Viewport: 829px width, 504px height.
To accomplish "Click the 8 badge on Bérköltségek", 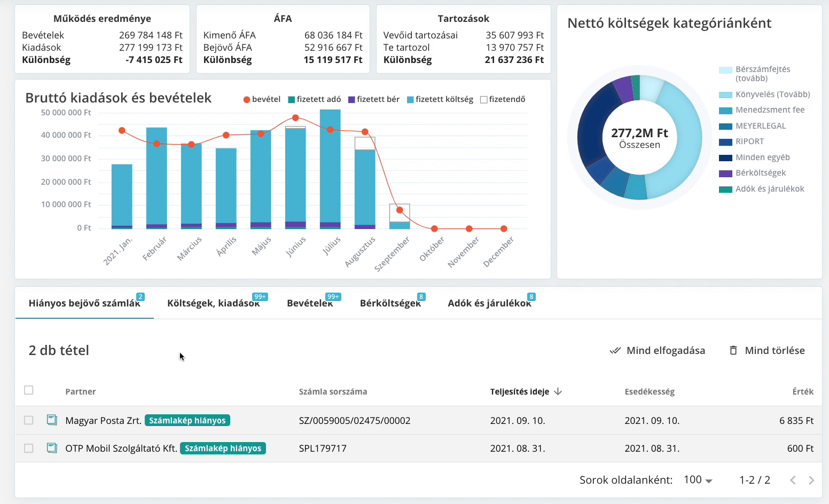I will tap(421, 297).
